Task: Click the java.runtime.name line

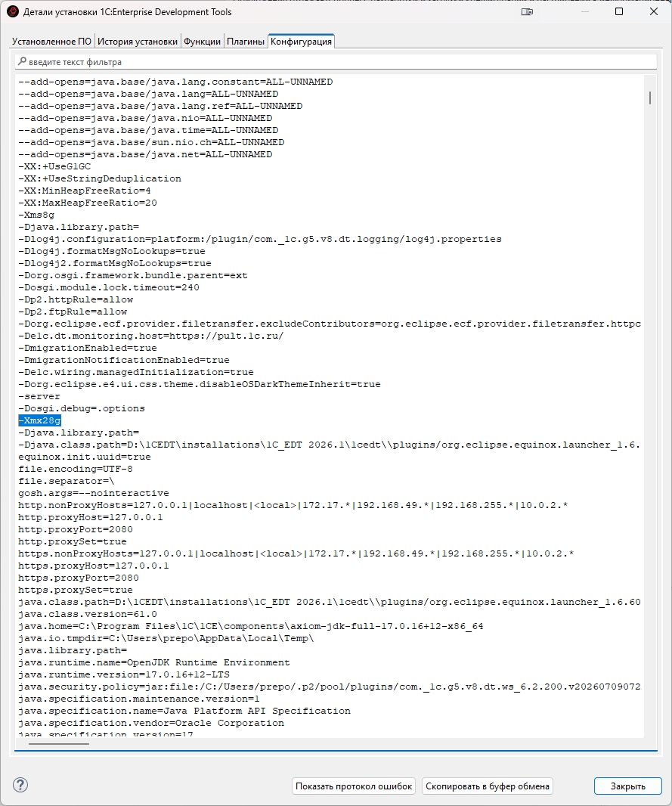Action: [154, 662]
